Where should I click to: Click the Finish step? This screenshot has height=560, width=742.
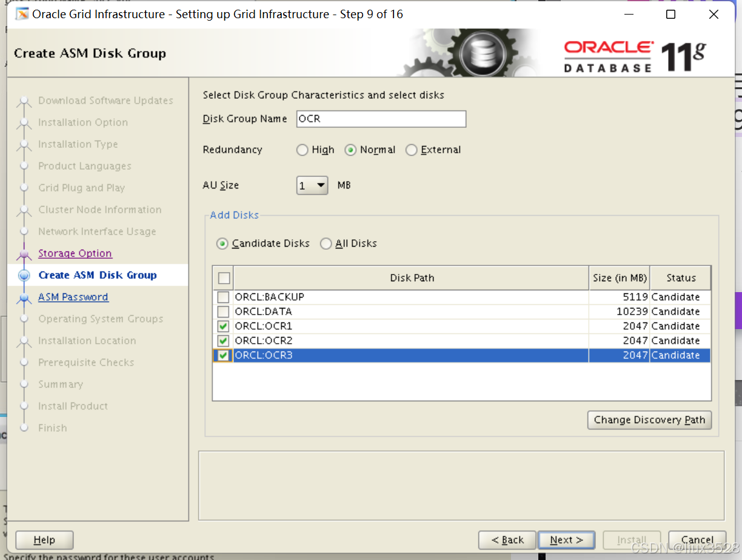53,428
